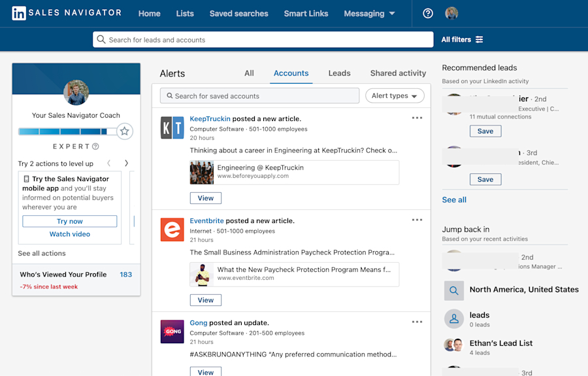This screenshot has width=588, height=376.
Task: Click the Watch video link
Action: point(70,234)
